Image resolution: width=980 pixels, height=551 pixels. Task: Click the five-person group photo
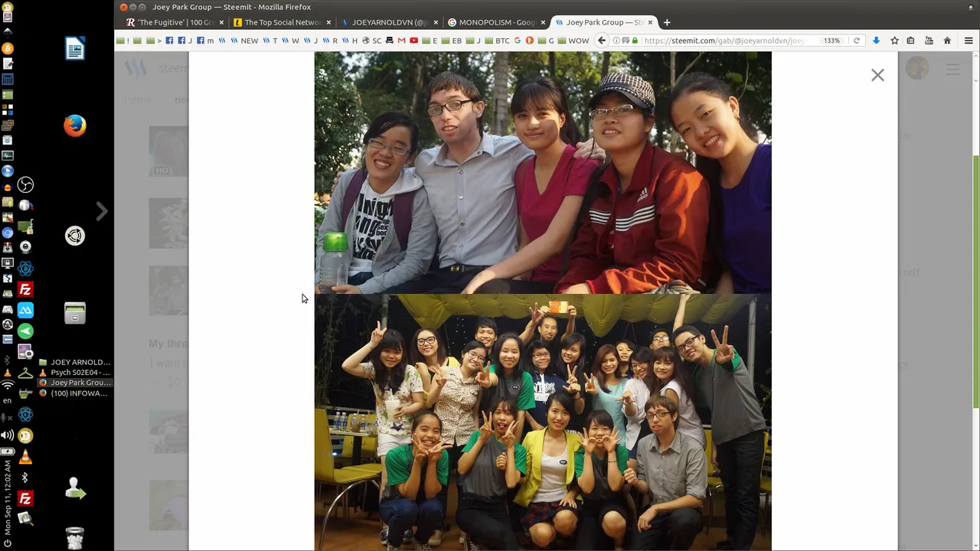543,173
